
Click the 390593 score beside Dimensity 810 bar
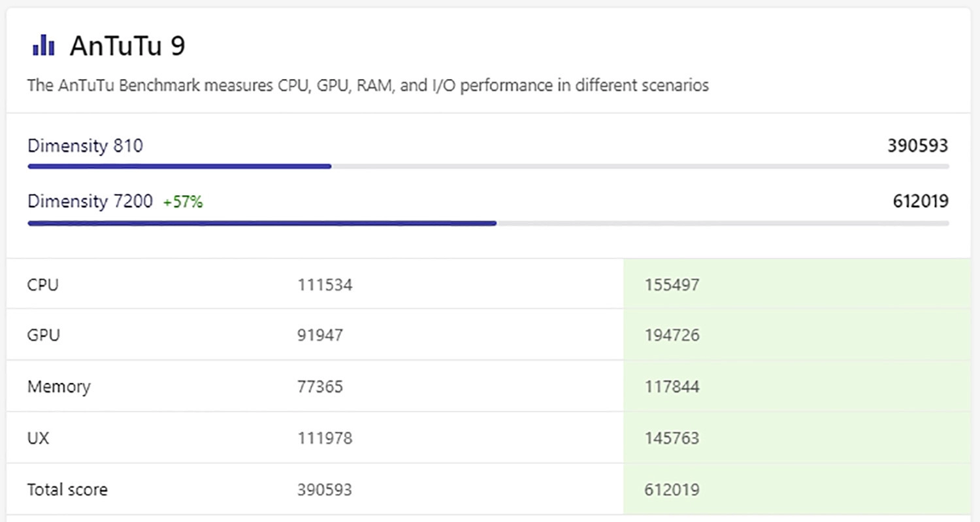[x=917, y=146]
